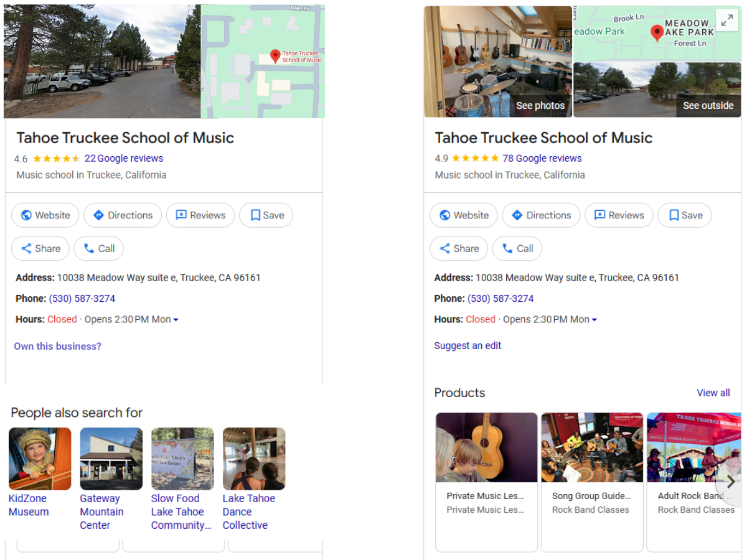The image size is (747, 560).
Task: Open the Gateway Mountain Center thumbnail
Action: [111, 459]
